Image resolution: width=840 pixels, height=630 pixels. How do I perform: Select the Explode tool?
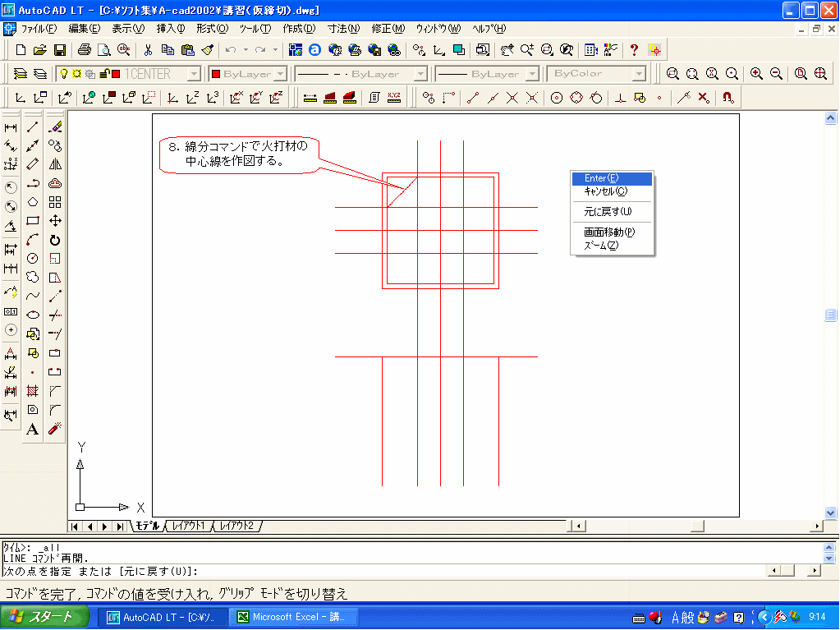55,429
